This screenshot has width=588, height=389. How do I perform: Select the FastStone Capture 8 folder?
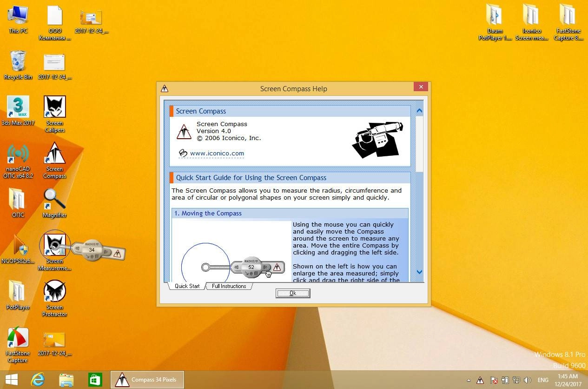coord(568,22)
